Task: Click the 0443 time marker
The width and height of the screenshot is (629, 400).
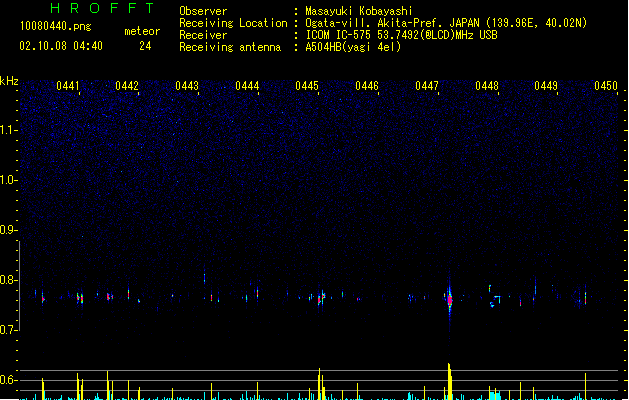Action: click(x=187, y=86)
